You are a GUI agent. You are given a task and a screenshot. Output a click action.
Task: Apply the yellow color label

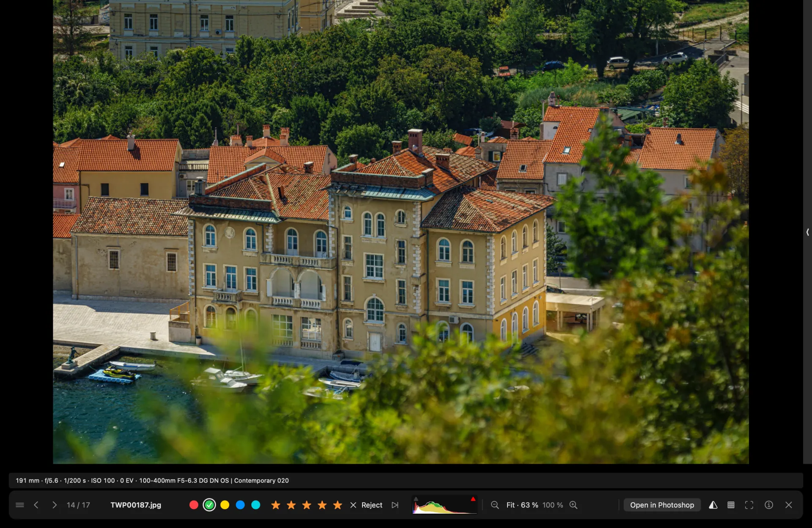click(225, 505)
